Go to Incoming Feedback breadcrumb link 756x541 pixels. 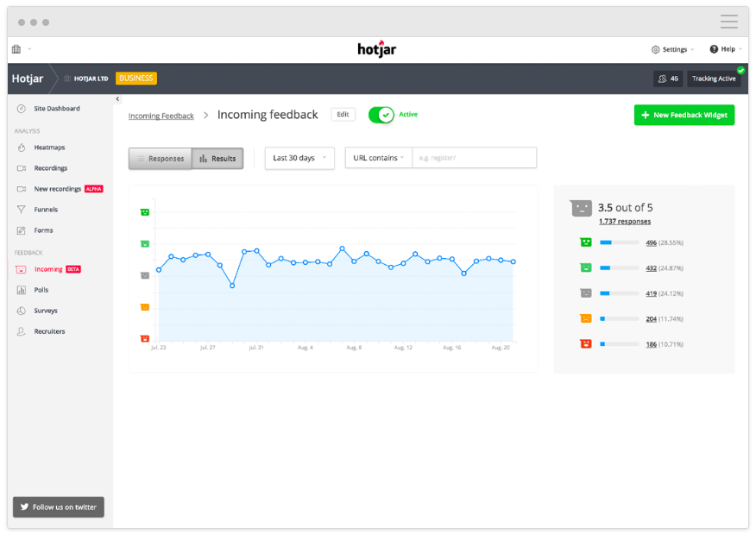pyautogui.click(x=161, y=116)
